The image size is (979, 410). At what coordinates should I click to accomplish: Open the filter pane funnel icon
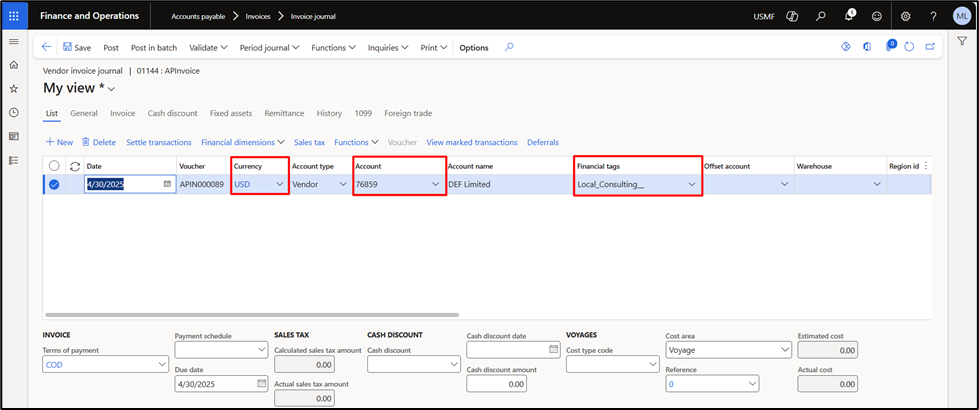pyautogui.click(x=962, y=41)
